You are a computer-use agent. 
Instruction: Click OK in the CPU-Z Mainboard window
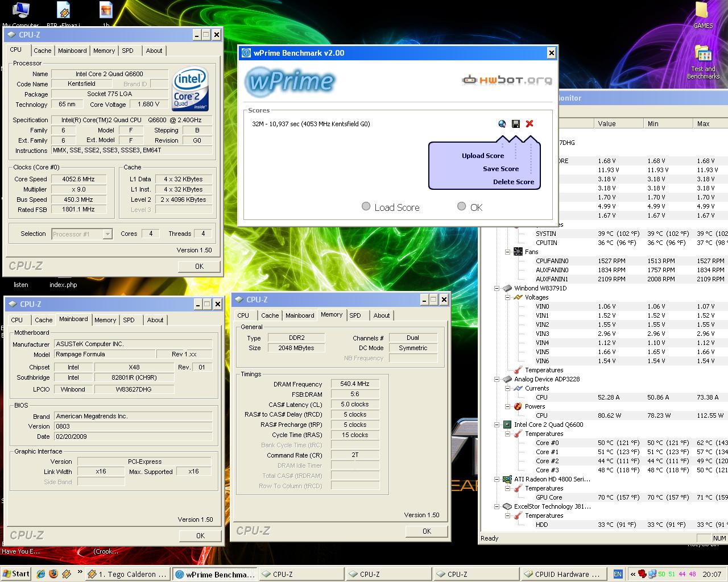click(200, 535)
